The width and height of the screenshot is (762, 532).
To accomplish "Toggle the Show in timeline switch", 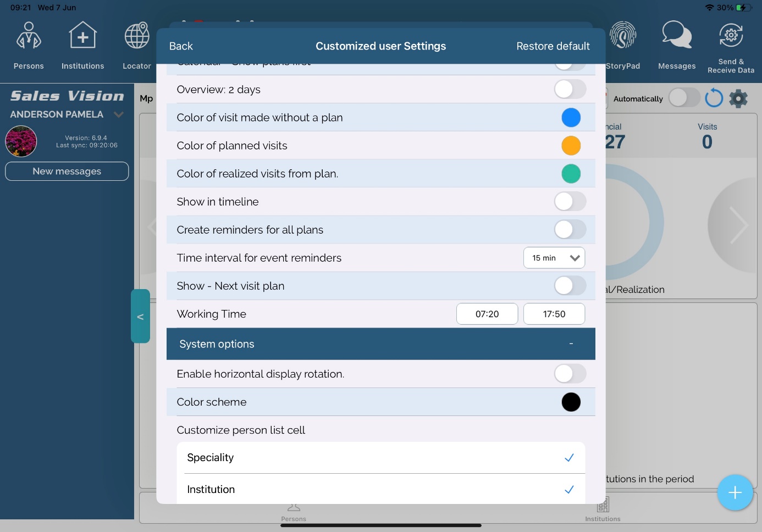I will [x=570, y=202].
